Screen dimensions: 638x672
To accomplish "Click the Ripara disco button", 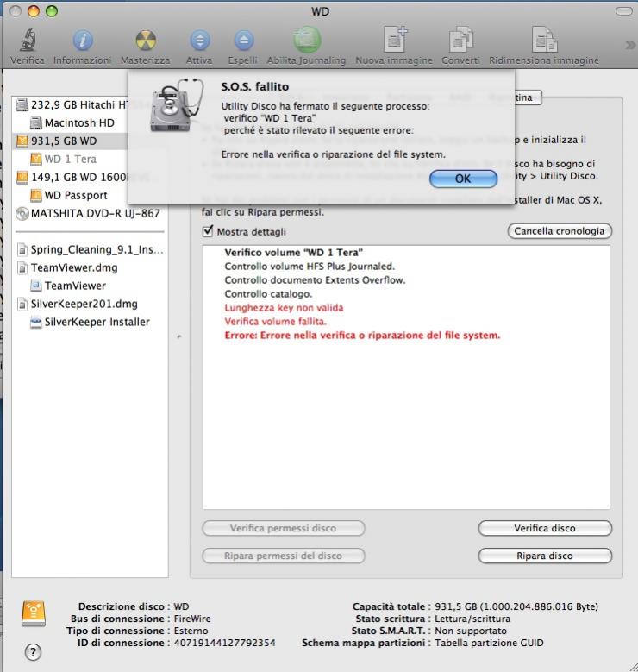I will click(x=545, y=556).
